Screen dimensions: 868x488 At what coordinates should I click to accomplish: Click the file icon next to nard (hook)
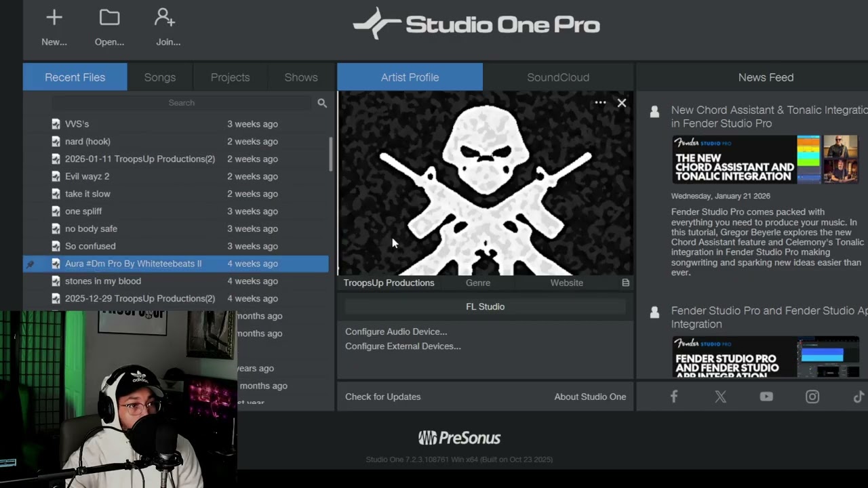tap(56, 142)
